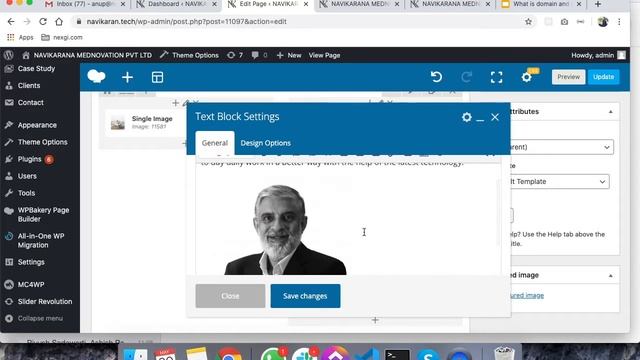
Task: Open the Trash in the dock
Action: point(504,353)
